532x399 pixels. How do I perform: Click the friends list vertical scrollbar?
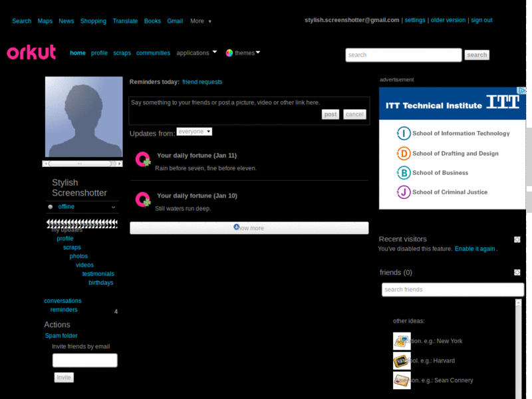tap(518, 348)
